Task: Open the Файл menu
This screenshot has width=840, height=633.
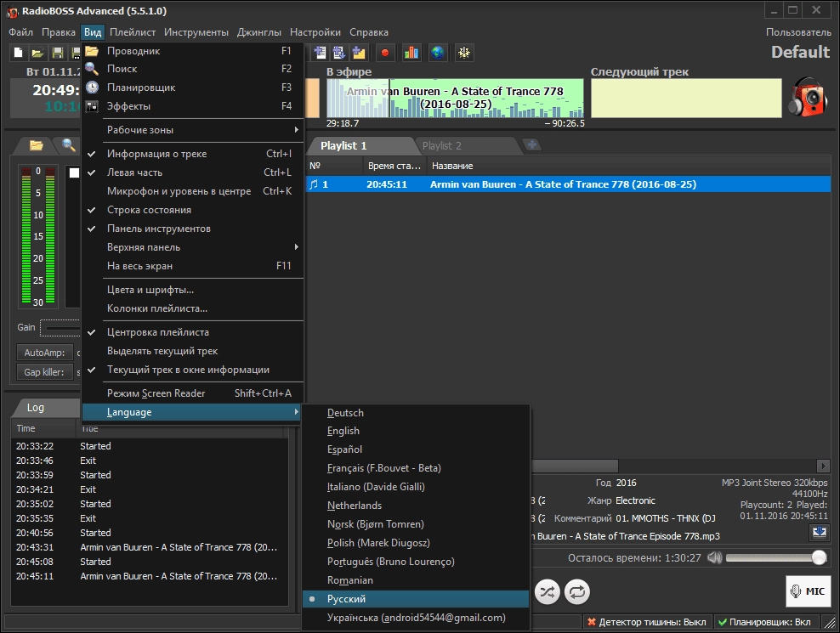Action: pyautogui.click(x=21, y=32)
